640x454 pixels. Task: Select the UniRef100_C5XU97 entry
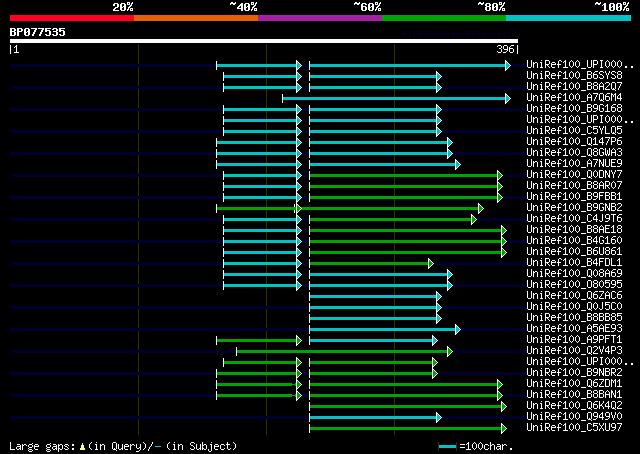(574, 428)
